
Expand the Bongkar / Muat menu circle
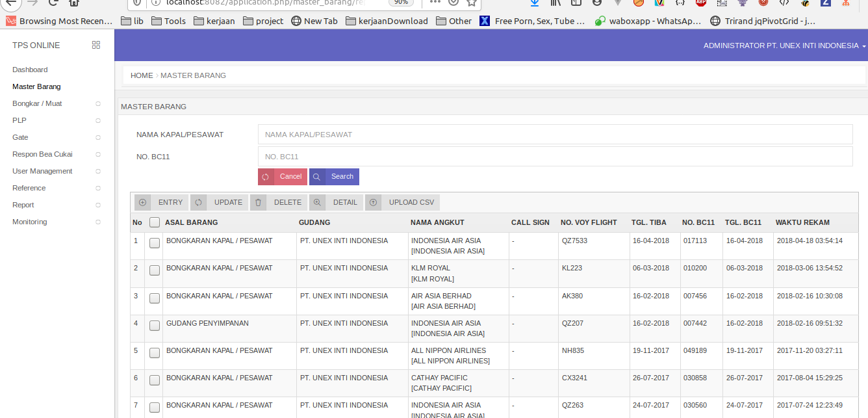98,103
